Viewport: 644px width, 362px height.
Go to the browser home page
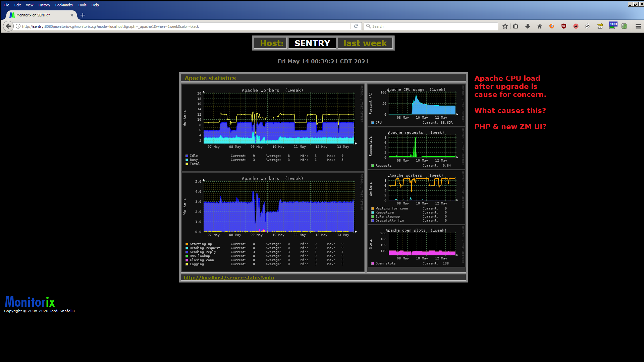[540, 26]
